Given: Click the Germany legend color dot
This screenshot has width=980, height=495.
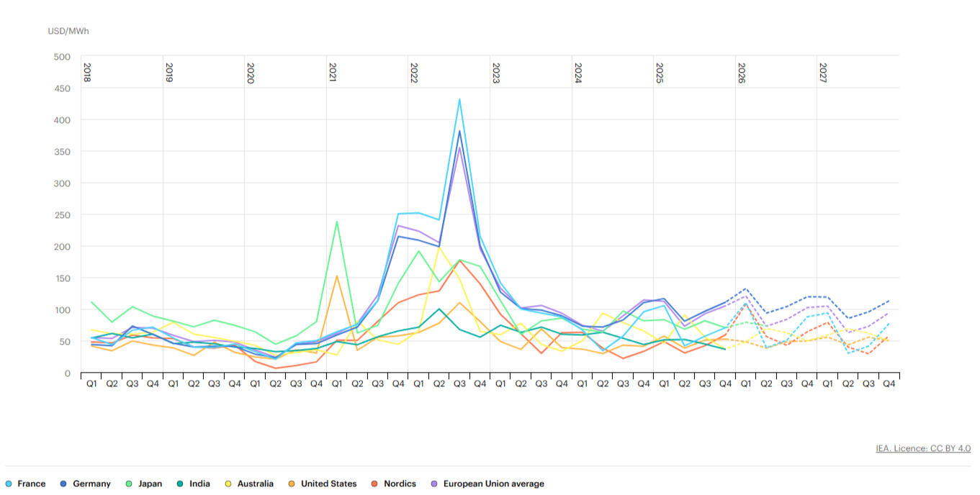Looking at the screenshot, I should (64, 483).
